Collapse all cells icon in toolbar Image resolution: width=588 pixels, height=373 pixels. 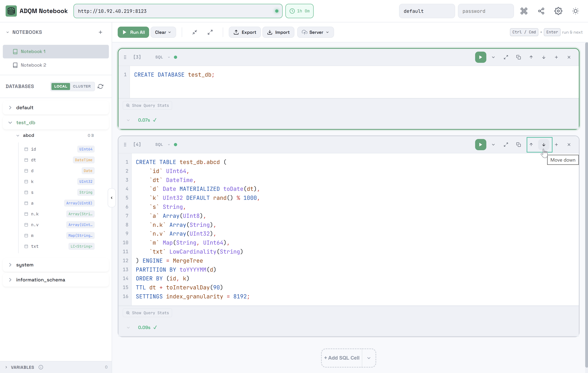[195, 32]
